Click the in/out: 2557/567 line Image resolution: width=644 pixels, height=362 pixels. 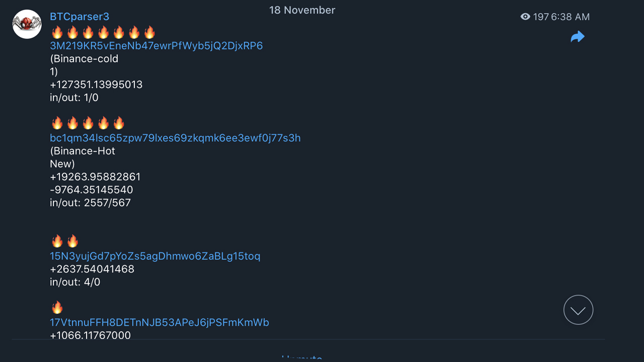pos(90,203)
